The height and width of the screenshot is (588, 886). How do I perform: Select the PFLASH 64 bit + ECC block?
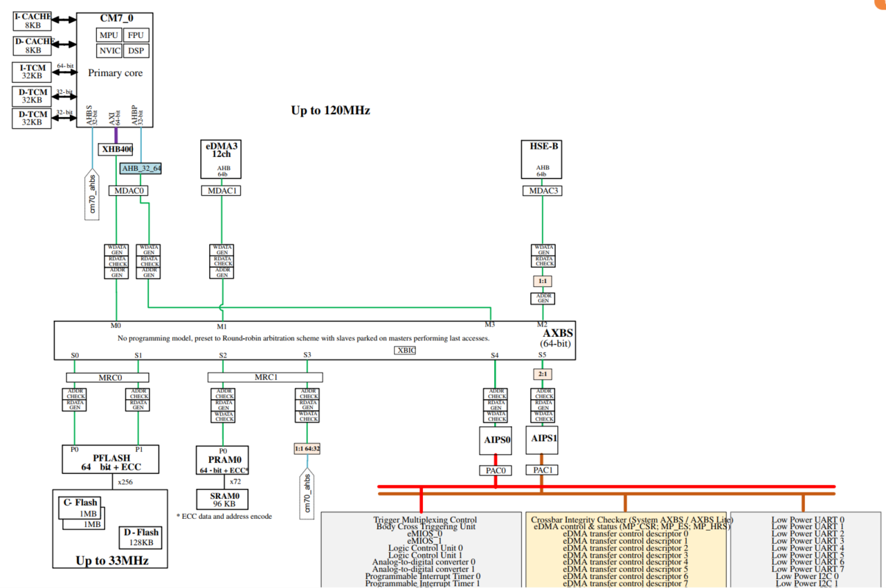pos(110,459)
